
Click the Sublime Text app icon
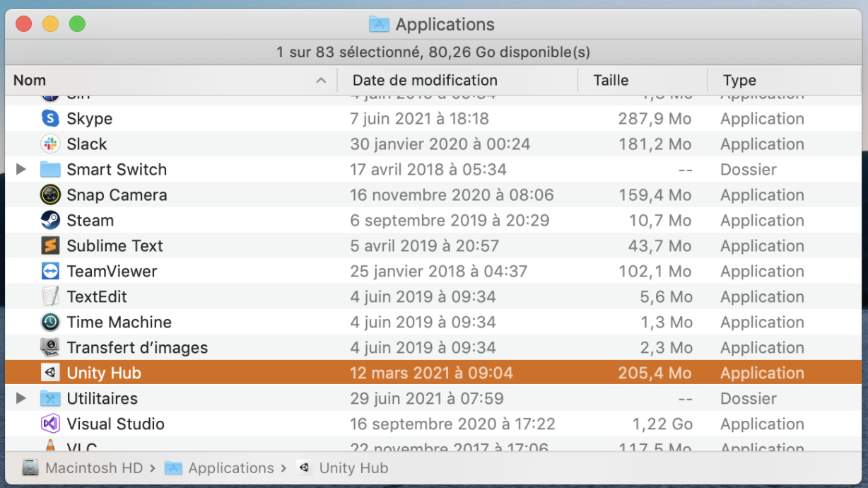coord(50,246)
